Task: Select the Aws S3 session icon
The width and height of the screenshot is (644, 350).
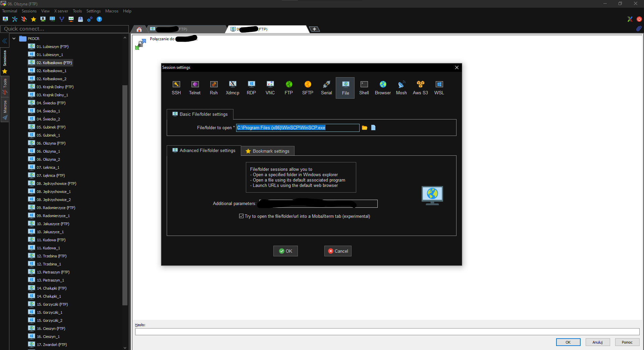Action: click(x=420, y=88)
